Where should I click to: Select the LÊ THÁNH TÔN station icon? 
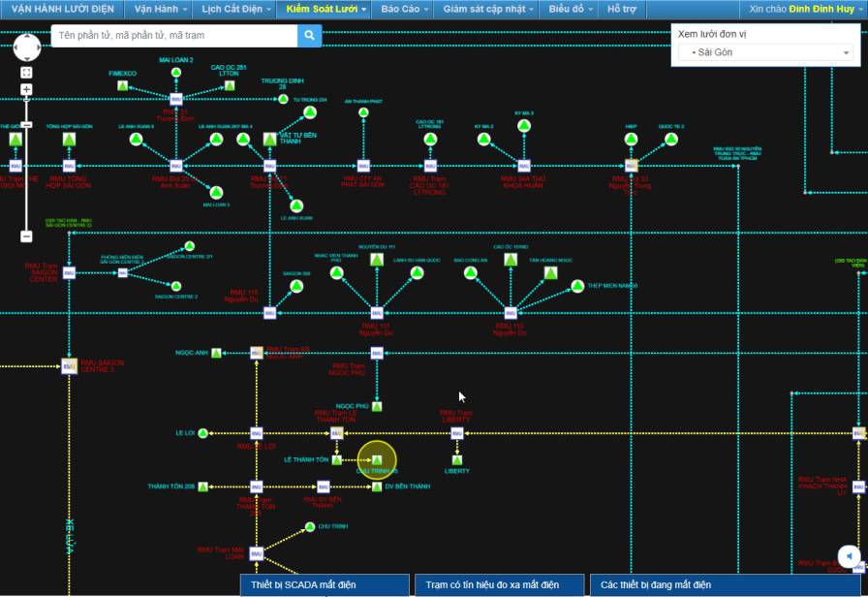[336, 459]
